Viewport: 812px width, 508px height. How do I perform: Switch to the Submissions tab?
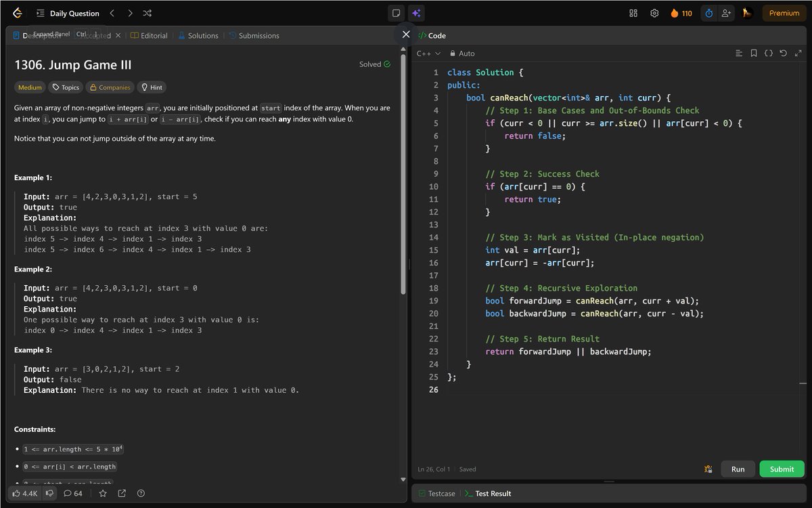pyautogui.click(x=254, y=35)
